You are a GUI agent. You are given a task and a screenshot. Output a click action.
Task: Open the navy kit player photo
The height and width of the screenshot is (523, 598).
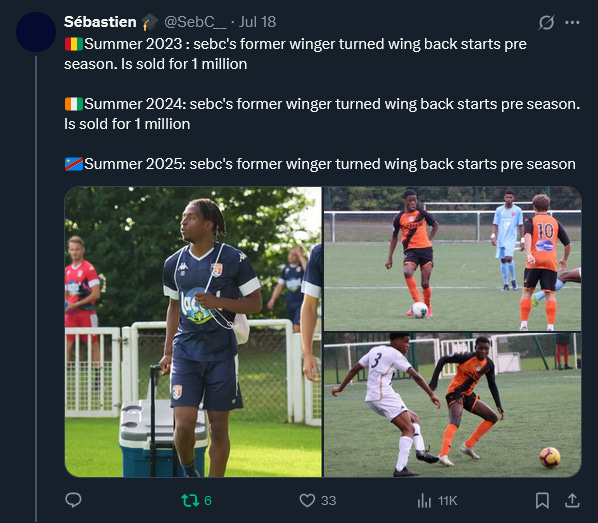(x=193, y=332)
